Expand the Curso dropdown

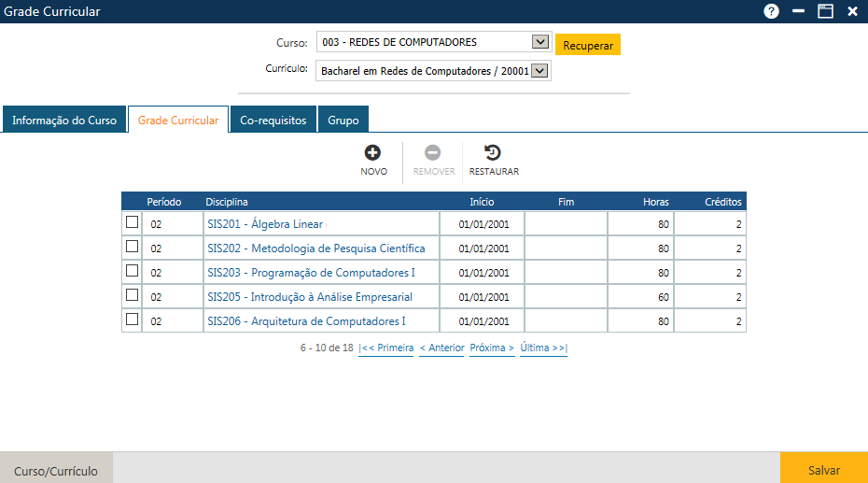[x=539, y=42]
